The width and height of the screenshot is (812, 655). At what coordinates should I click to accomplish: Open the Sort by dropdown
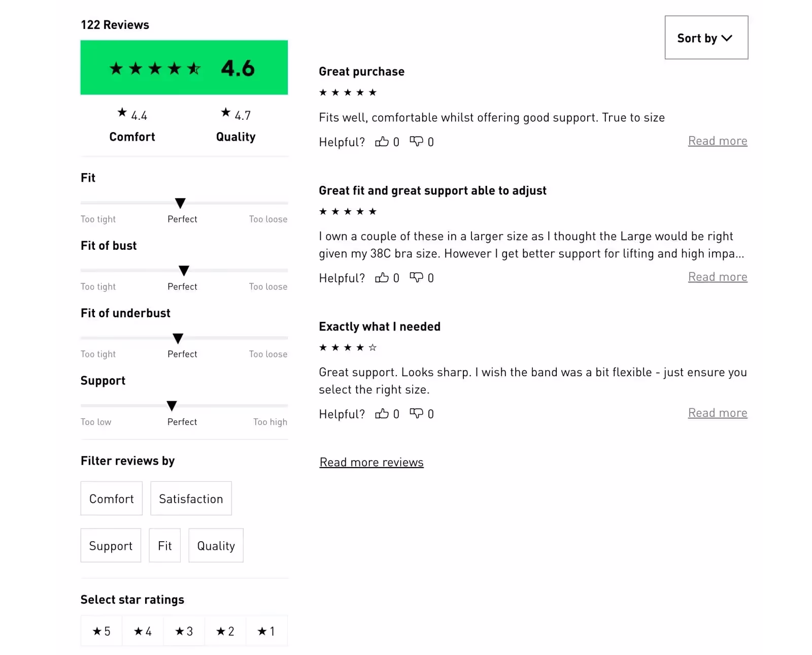706,38
